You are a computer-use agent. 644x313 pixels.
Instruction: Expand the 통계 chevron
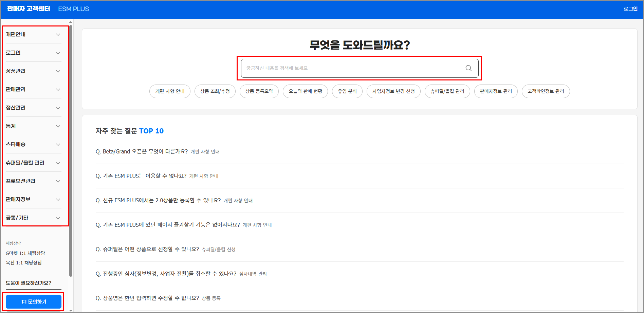click(58, 126)
